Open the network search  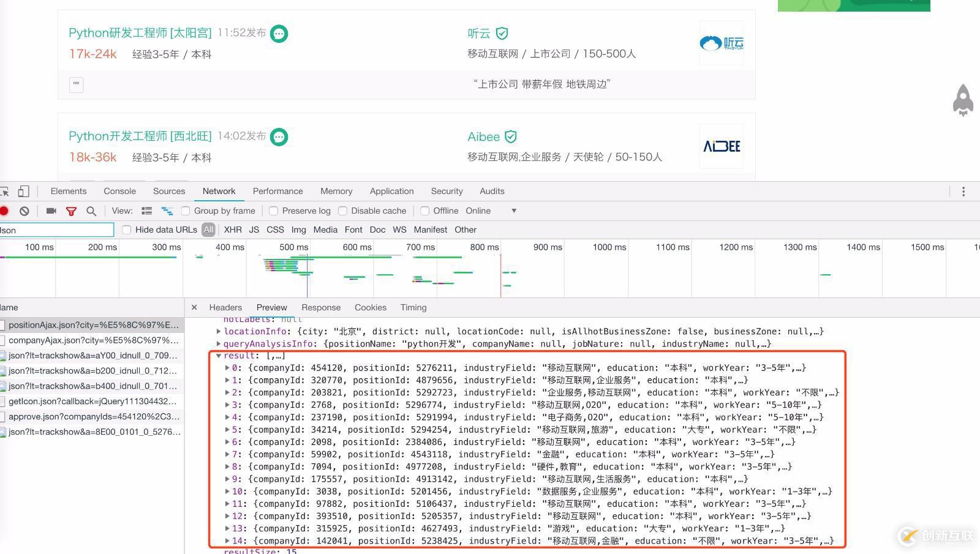(91, 211)
